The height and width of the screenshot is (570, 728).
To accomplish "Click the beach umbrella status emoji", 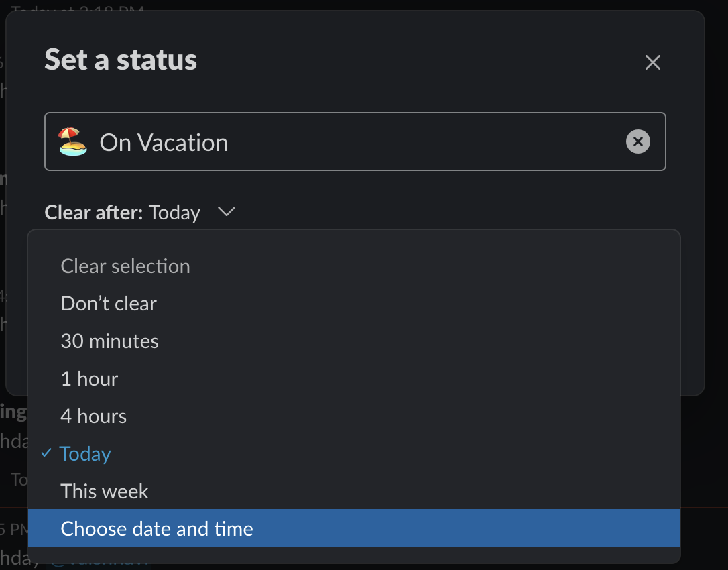I will point(72,141).
